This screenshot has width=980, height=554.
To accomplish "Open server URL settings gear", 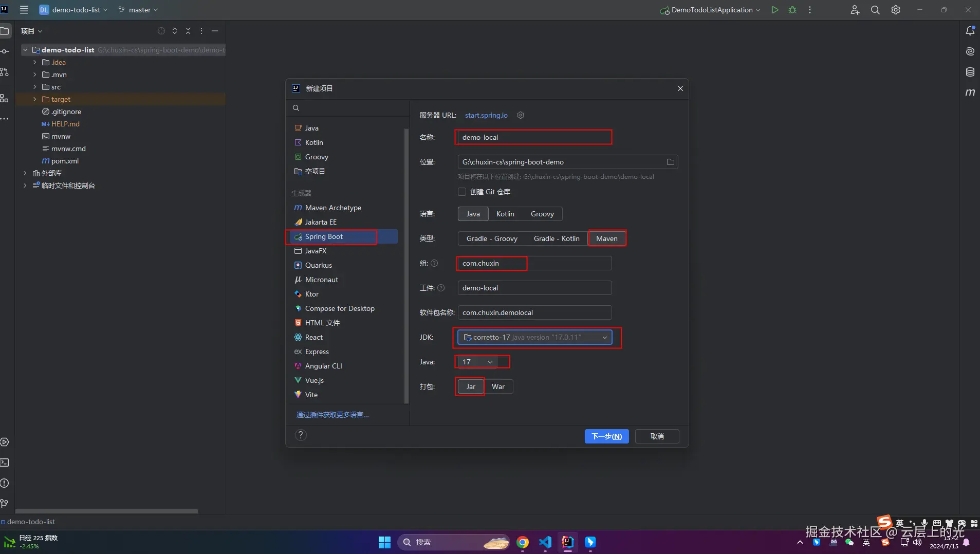I will coord(521,115).
